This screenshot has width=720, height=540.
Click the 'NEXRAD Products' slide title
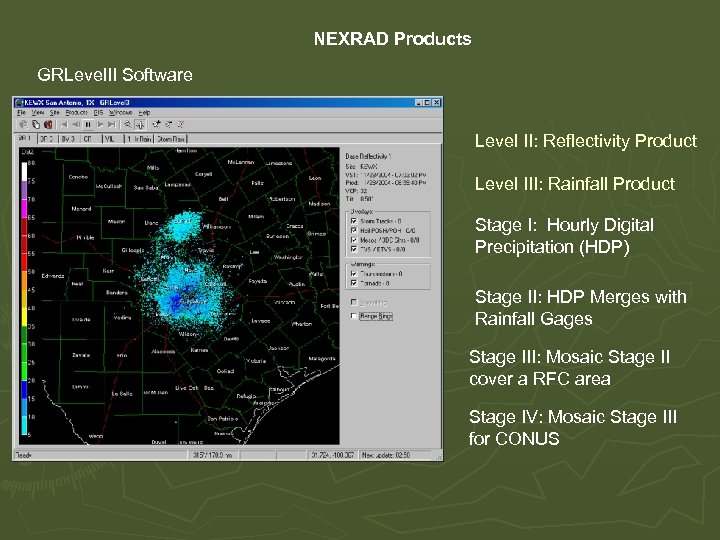click(x=393, y=39)
